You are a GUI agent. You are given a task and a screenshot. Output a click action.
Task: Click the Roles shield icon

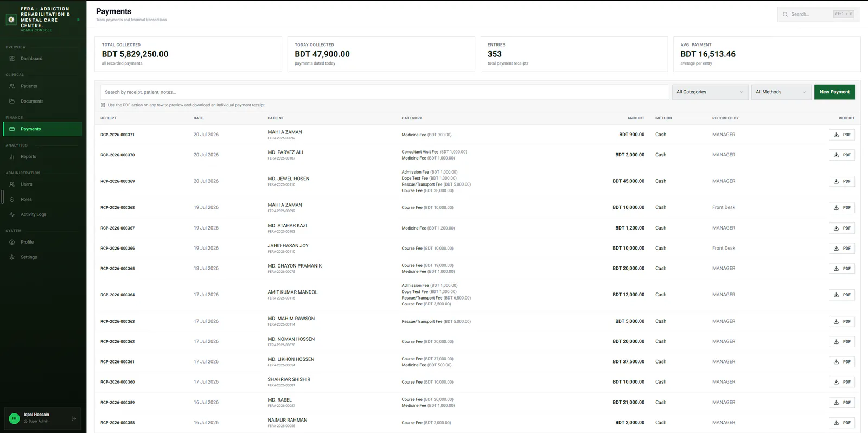click(x=12, y=200)
